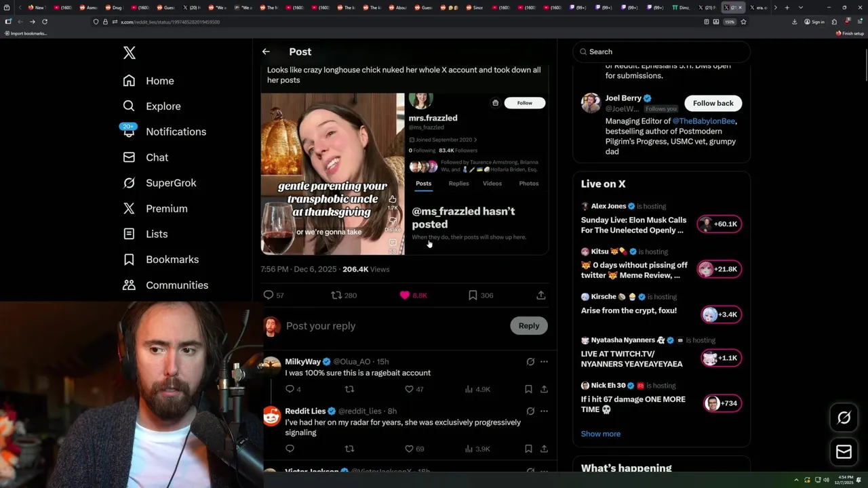Click browser back arrow

tap(20, 22)
